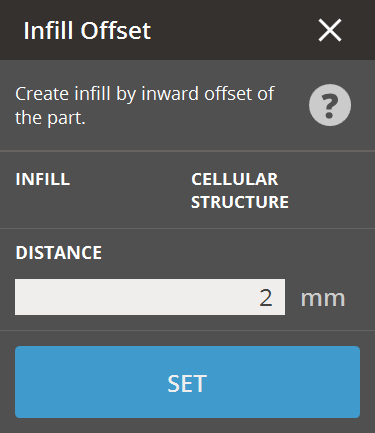Open the infill type Cellular Structure option
Screen dimensions: 375x433
click(240, 191)
